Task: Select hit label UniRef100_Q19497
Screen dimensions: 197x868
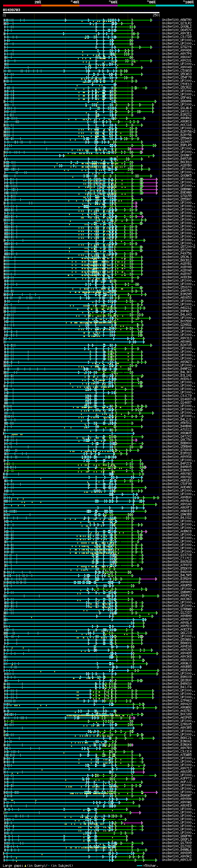Action: (177, 142)
